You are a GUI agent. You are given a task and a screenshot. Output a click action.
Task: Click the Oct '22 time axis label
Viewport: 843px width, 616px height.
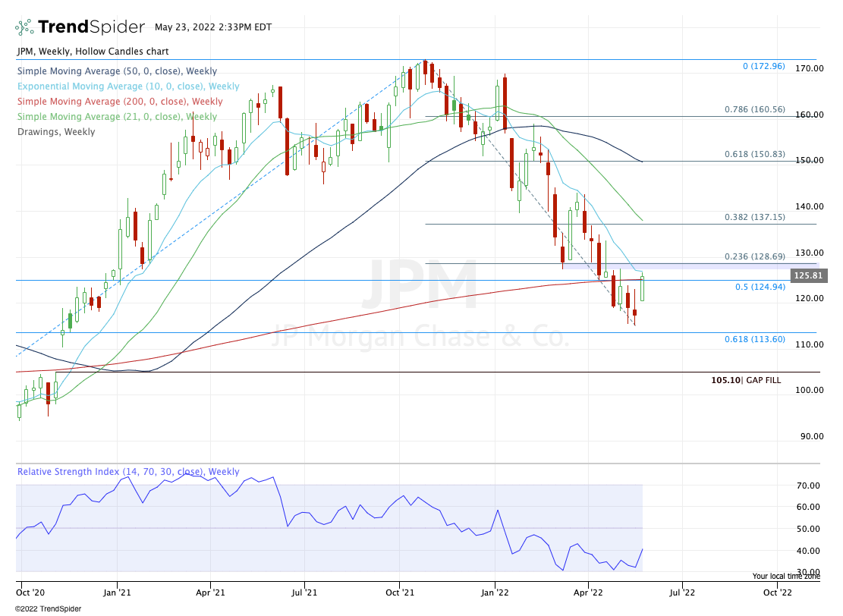778,592
